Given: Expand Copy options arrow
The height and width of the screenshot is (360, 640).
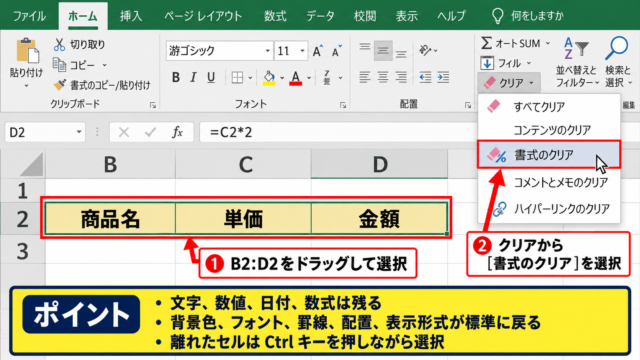Looking at the screenshot, I should pos(104,65).
